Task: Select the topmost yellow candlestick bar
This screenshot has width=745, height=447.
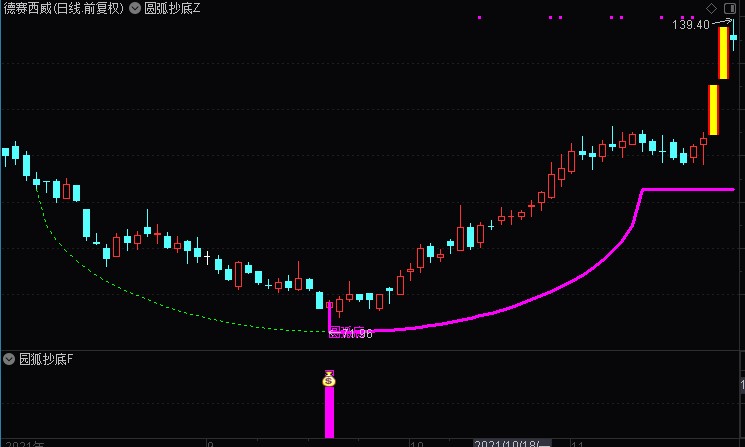Action: (723, 53)
